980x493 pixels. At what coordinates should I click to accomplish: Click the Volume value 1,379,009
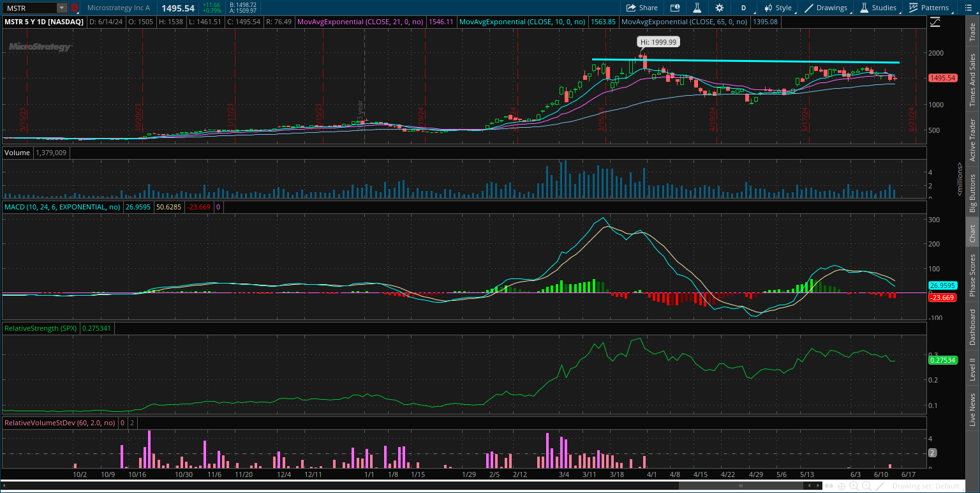point(51,153)
